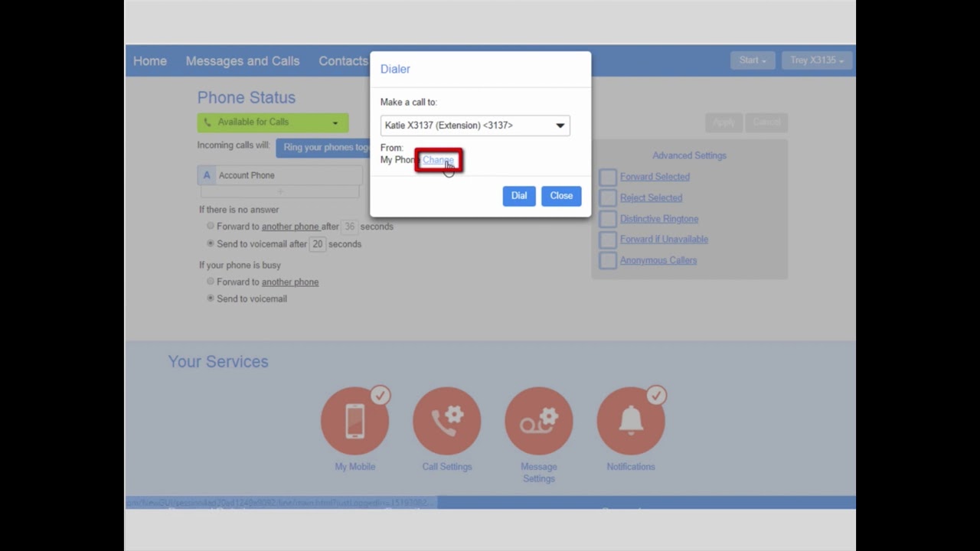Open the Ring your phones together dropdown
The width and height of the screenshot is (980, 551).
323,147
